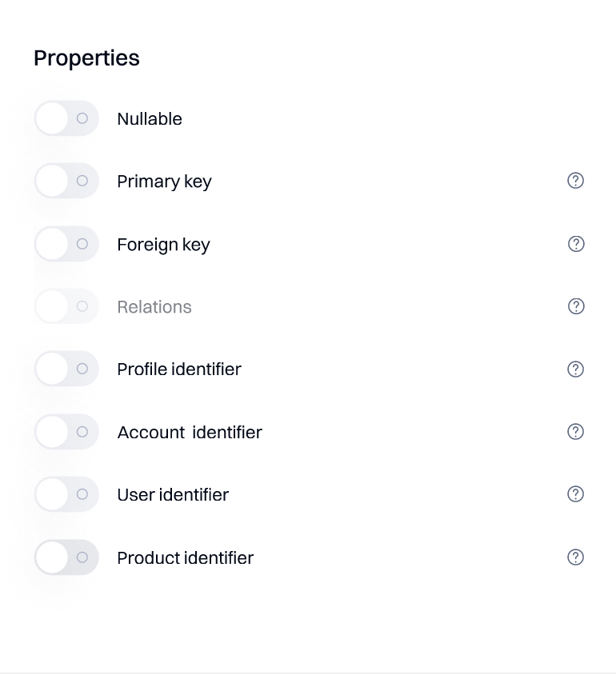Enable the Nullable toggle switch
This screenshot has height=675, width=616.
pyautogui.click(x=66, y=118)
